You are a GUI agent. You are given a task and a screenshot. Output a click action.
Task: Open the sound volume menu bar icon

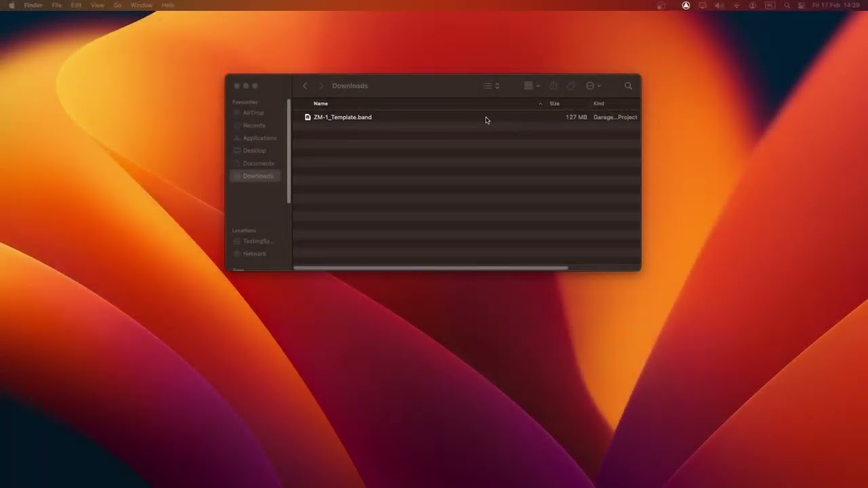pyautogui.click(x=719, y=5)
